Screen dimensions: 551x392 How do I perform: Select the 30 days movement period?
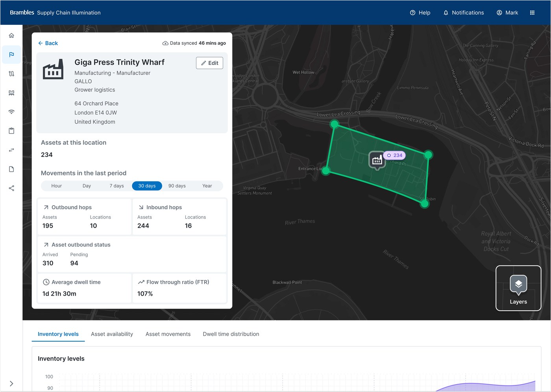(x=147, y=186)
